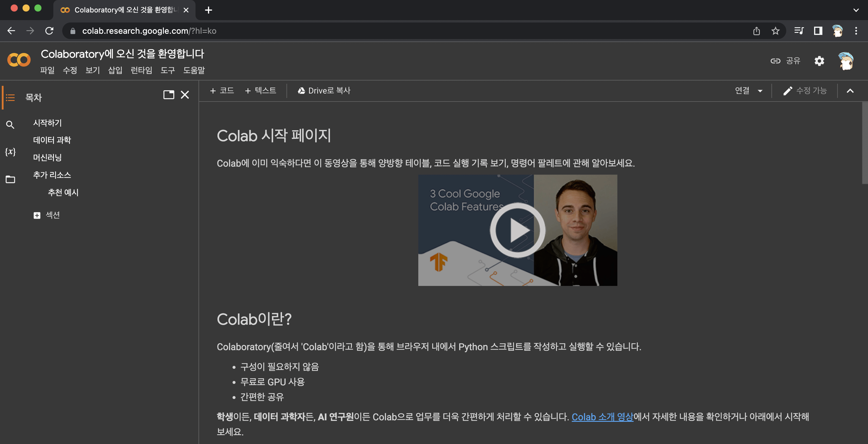
Task: Open table of contents in new tab icon
Action: coord(169,95)
